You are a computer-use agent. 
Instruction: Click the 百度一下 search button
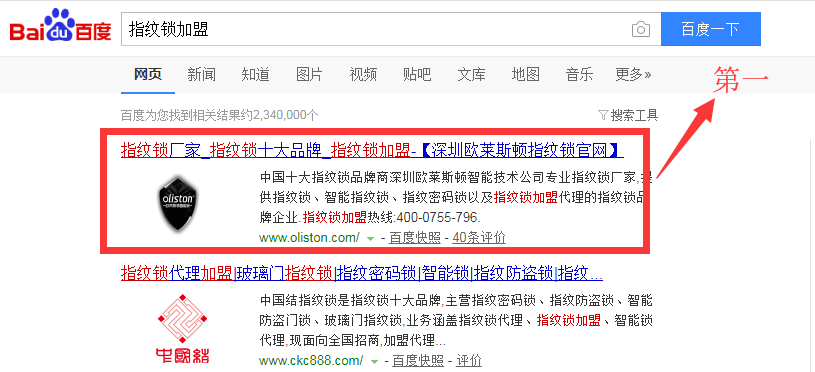(x=711, y=29)
